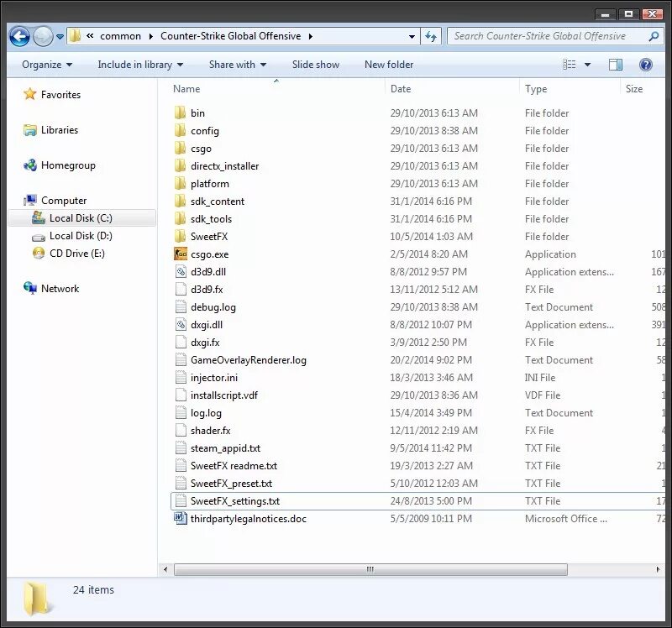672x628 pixels.
Task: Select the debug.log file icon
Action: pos(181,307)
